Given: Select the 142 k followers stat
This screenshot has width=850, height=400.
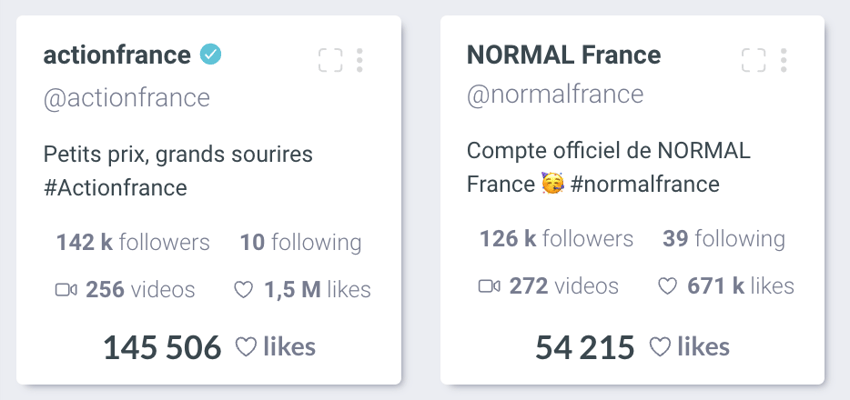Looking at the screenshot, I should (x=133, y=242).
